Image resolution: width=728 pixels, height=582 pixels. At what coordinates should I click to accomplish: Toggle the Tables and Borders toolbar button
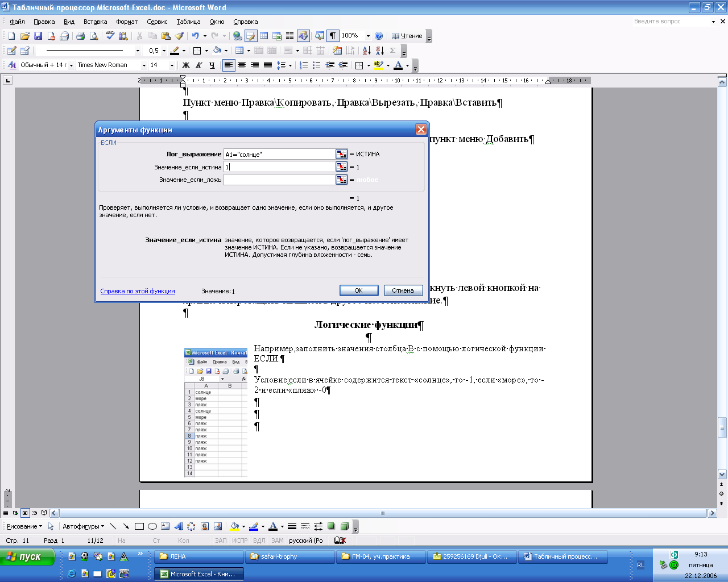pyautogui.click(x=251, y=36)
